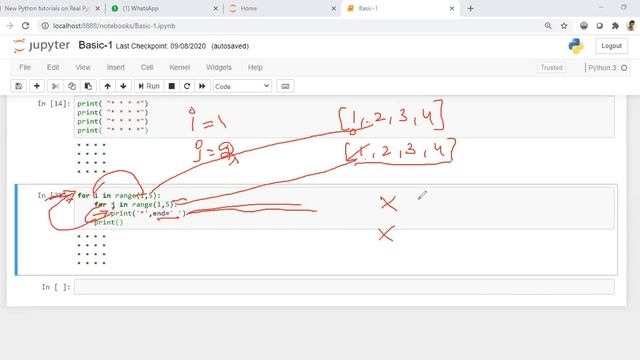The image size is (640, 360).
Task: Open the cell type Code dropdown
Action: pyautogui.click(x=242, y=86)
